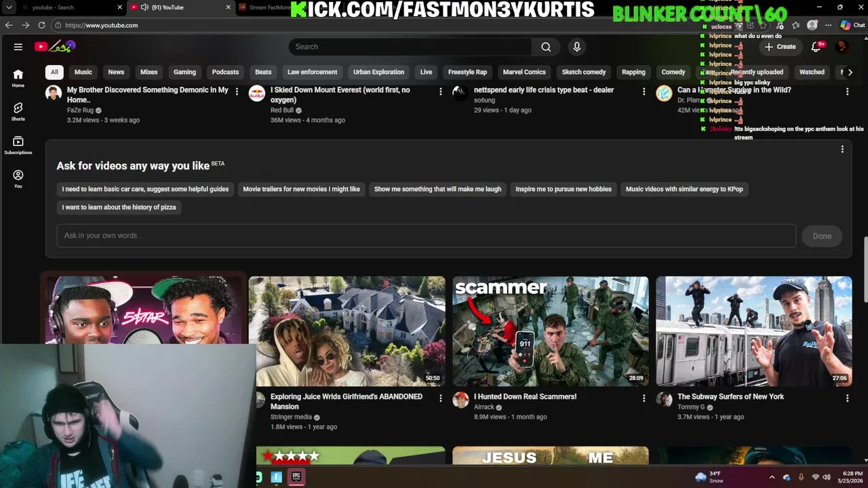Image resolution: width=868 pixels, height=488 pixels.
Task: Select the Music filter chip
Action: 83,72
